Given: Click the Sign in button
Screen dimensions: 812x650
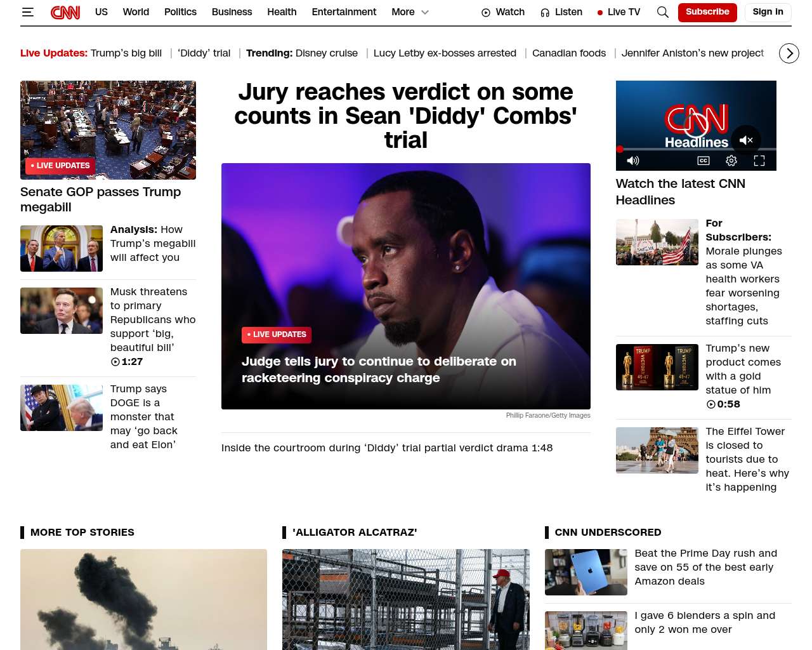Looking at the screenshot, I should pos(768,12).
